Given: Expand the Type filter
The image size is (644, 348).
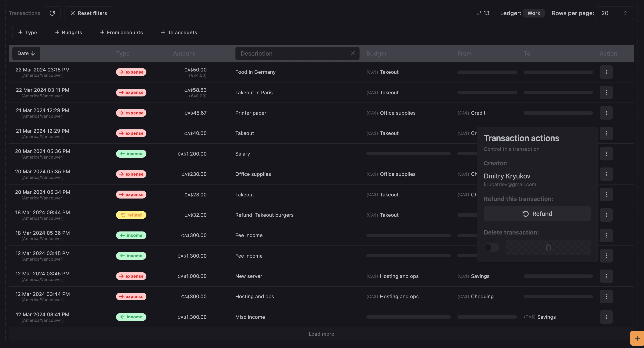Looking at the screenshot, I should [x=28, y=32].
